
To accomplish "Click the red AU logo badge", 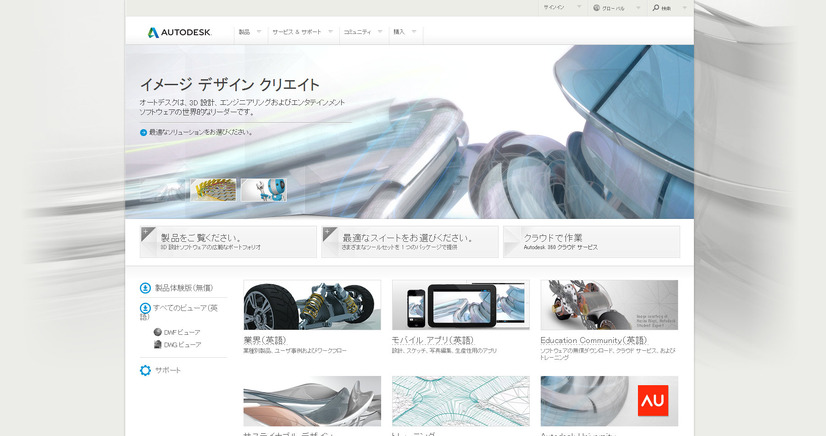I will [x=653, y=401].
